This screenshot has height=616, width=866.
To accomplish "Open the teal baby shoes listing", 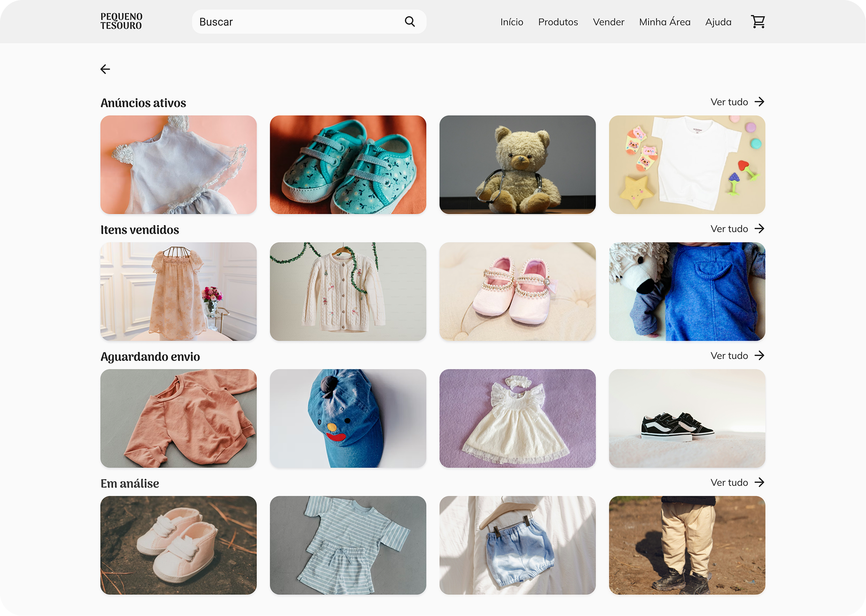I will 348,165.
